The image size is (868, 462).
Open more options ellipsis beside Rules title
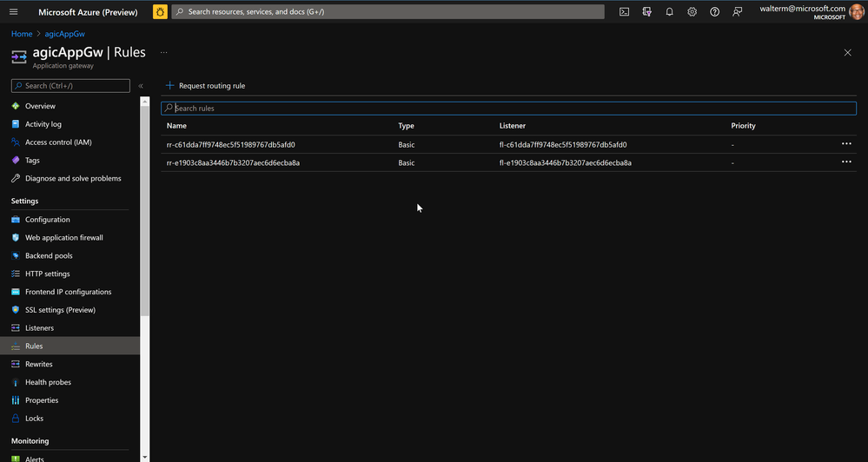(x=164, y=53)
